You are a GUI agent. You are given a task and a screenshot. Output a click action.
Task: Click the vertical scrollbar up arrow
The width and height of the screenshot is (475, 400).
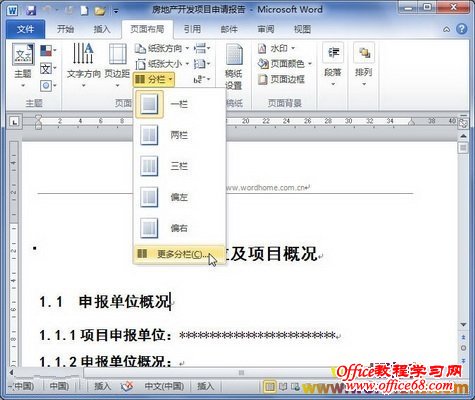[x=463, y=136]
